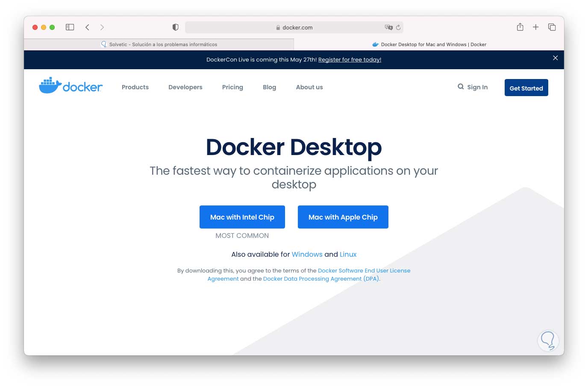This screenshot has height=387, width=588.
Task: Click the docker.com address bar
Action: 294,27
